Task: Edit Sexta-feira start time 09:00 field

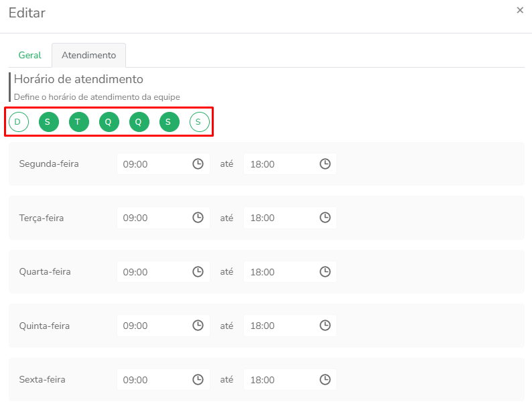Action: point(163,379)
